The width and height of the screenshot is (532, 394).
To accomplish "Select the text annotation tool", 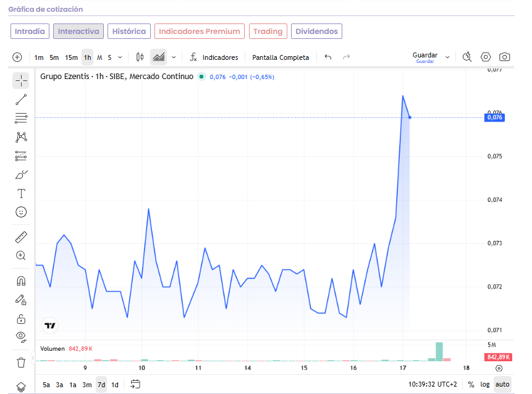I will coord(21,193).
